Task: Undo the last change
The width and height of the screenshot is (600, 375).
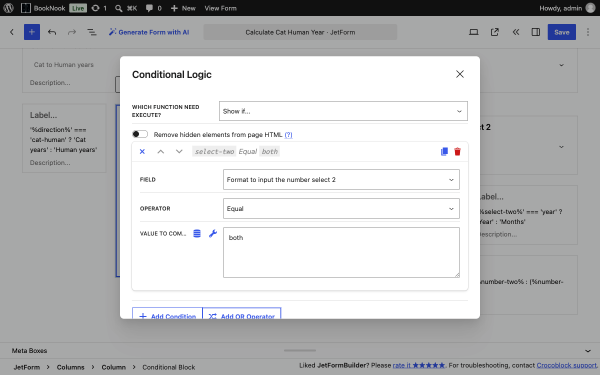Action: click(52, 32)
